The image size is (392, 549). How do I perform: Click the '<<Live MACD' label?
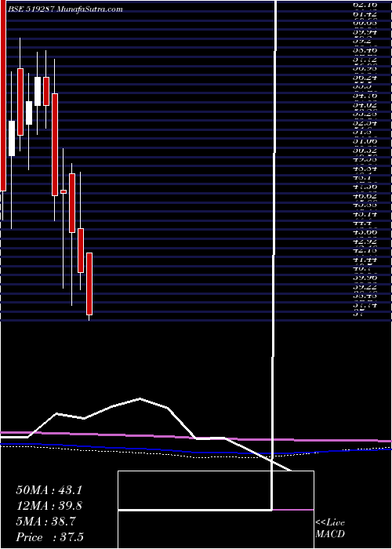click(330, 529)
